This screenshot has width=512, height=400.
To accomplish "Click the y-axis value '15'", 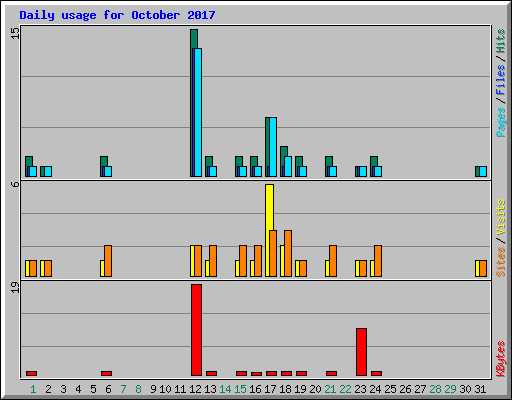I will point(15,33).
